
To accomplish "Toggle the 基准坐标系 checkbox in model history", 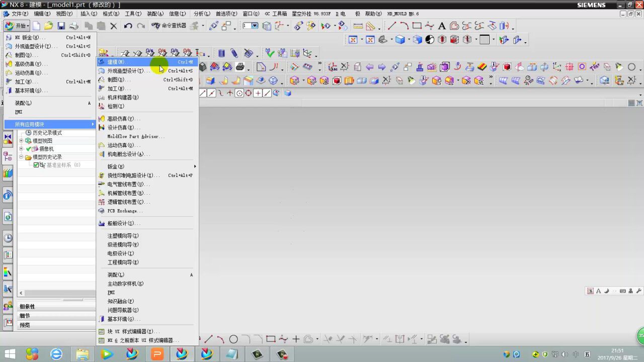I will click(x=36, y=165).
